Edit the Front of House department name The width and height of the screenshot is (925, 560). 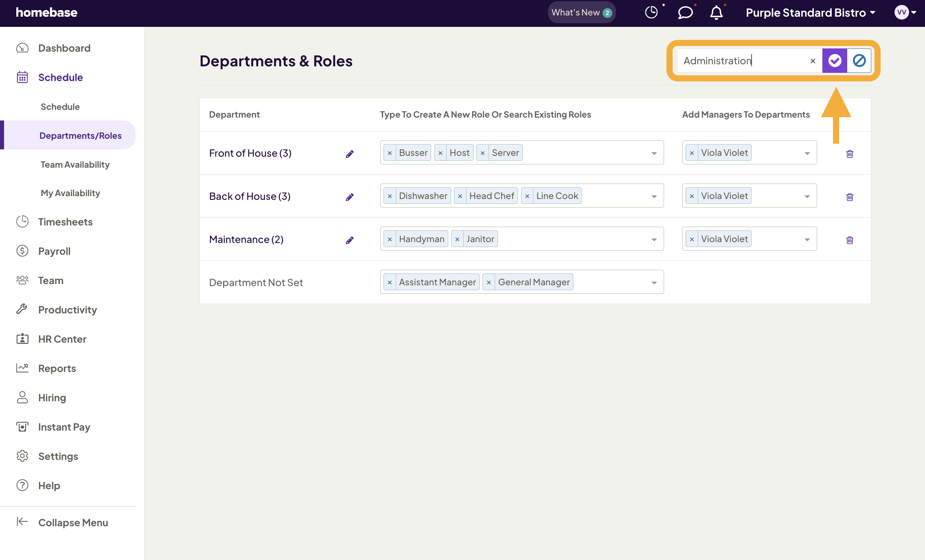click(349, 154)
